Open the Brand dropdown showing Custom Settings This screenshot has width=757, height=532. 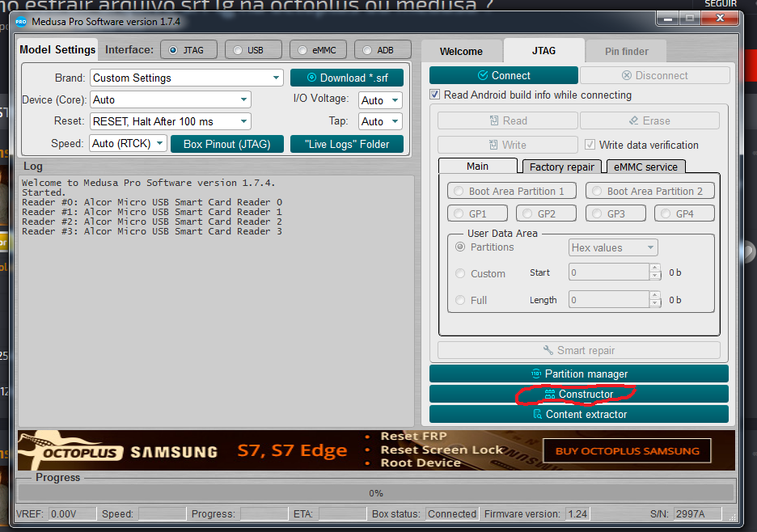(186, 78)
